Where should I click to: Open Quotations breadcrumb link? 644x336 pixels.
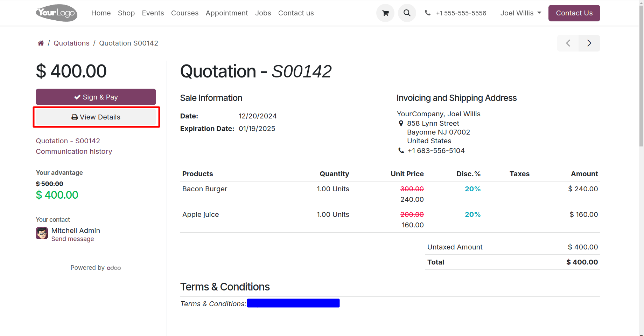coord(71,43)
